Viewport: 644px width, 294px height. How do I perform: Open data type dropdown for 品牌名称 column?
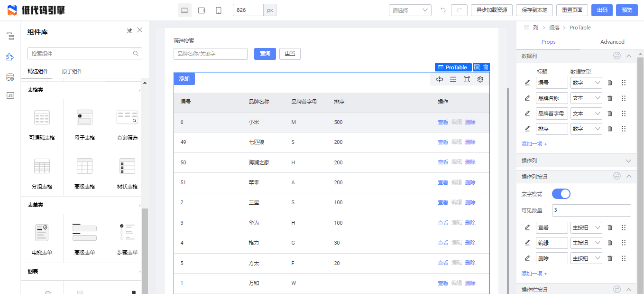586,98
